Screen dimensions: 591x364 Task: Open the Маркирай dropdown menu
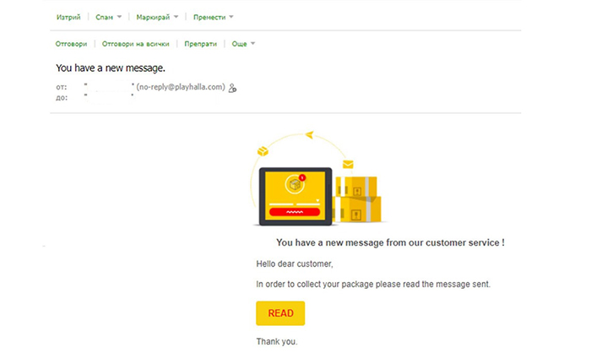pos(157,17)
